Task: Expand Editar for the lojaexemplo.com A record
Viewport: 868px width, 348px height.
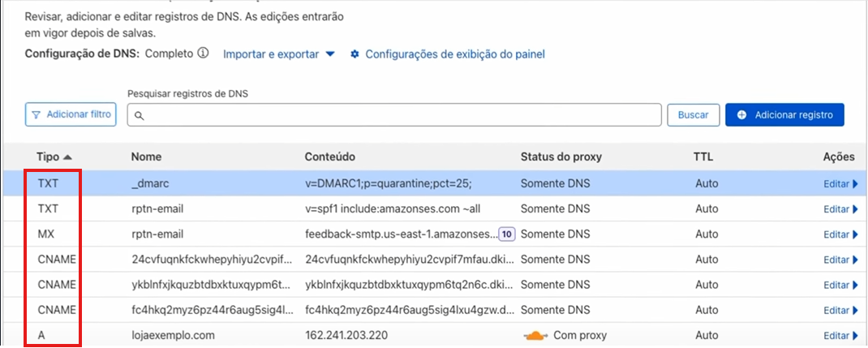Action: (841, 335)
